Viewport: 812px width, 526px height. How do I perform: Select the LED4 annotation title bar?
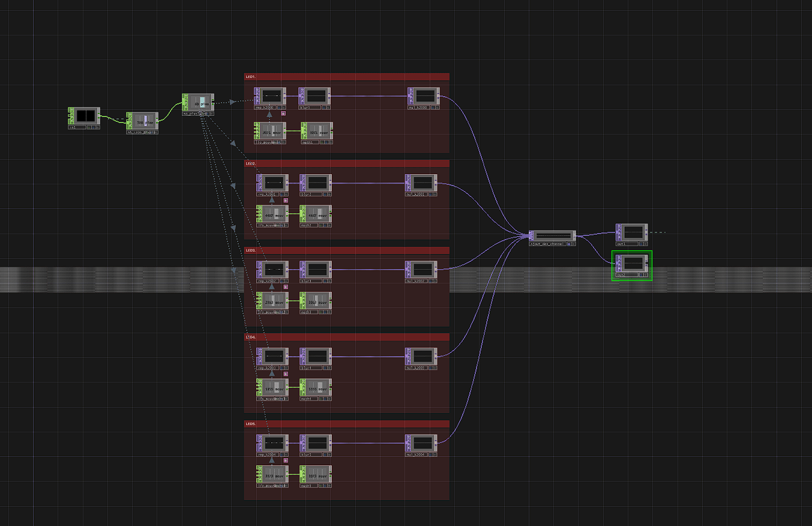(346, 337)
